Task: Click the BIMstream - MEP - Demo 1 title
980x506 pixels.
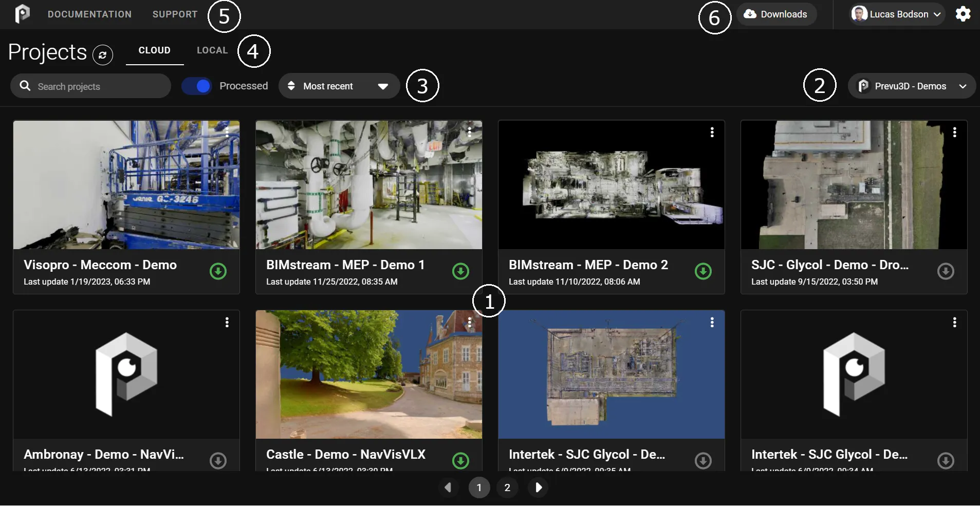Action: point(345,265)
